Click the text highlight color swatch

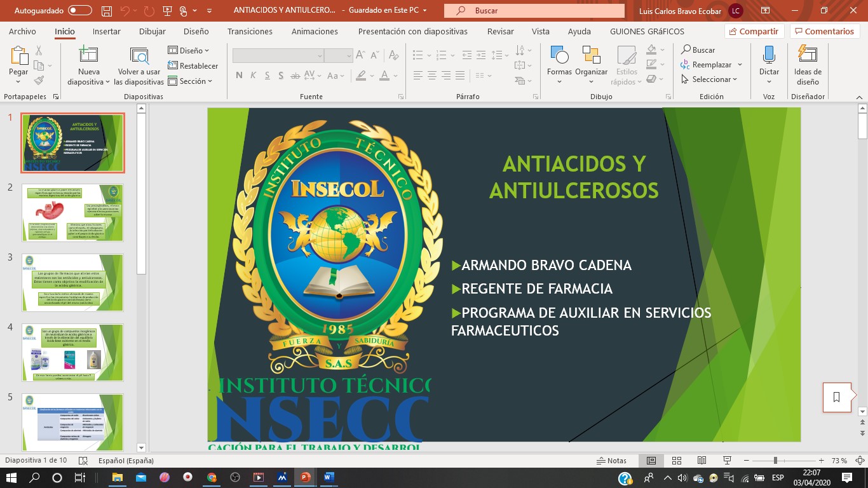tap(360, 76)
